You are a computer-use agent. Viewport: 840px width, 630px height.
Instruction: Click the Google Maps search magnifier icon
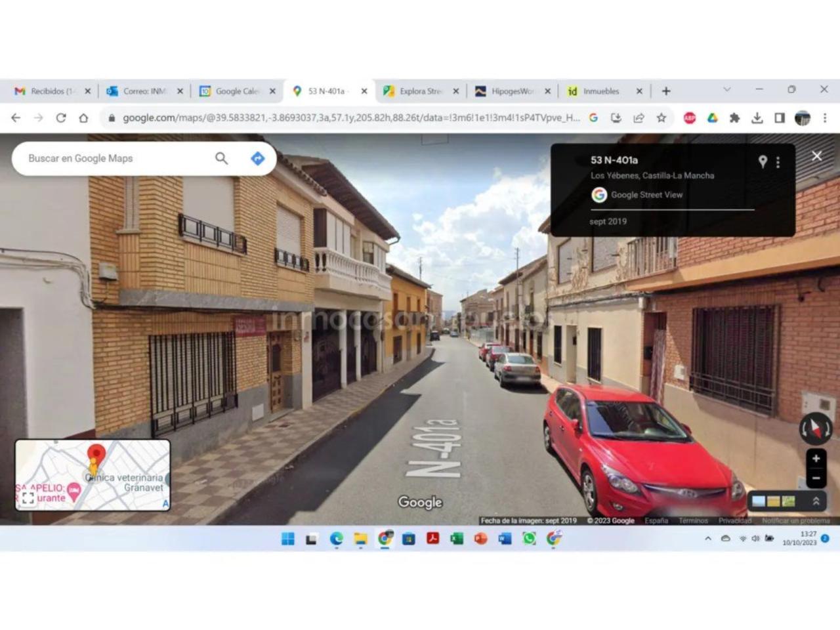coord(222,158)
